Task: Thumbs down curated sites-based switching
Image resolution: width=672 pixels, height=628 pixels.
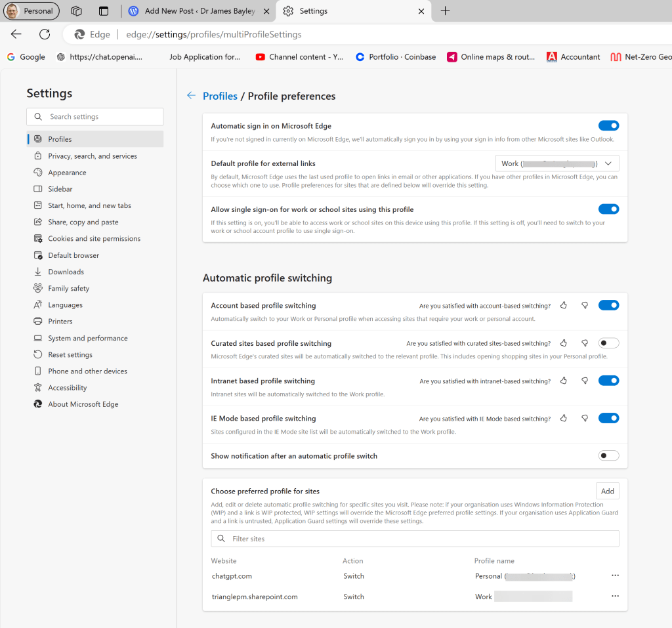Action: (x=585, y=343)
